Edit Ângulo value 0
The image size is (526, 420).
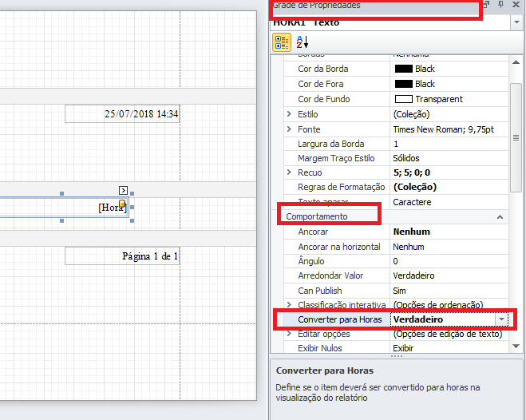point(449,261)
